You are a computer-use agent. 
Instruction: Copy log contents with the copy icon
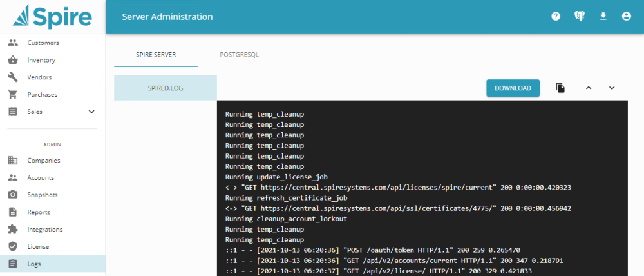(x=561, y=88)
